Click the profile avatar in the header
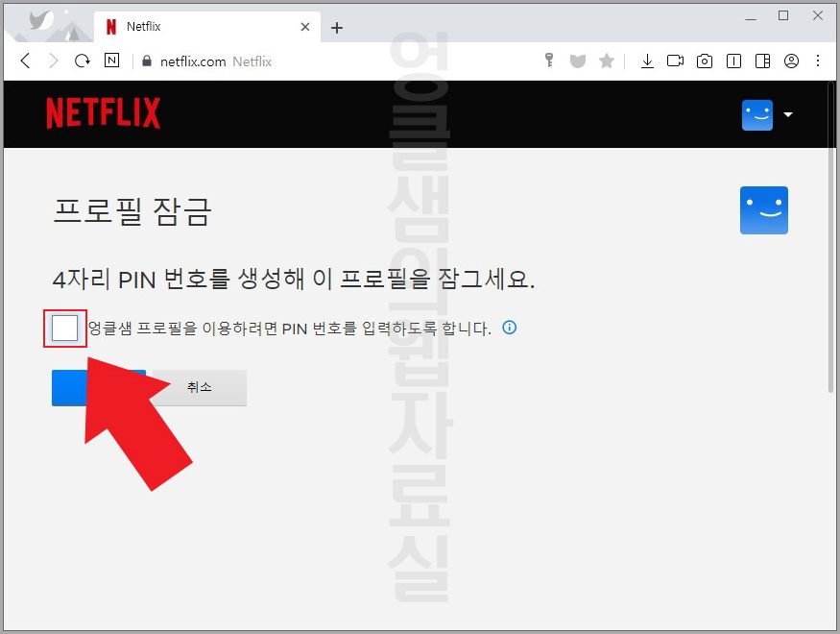840x634 pixels. point(757,114)
